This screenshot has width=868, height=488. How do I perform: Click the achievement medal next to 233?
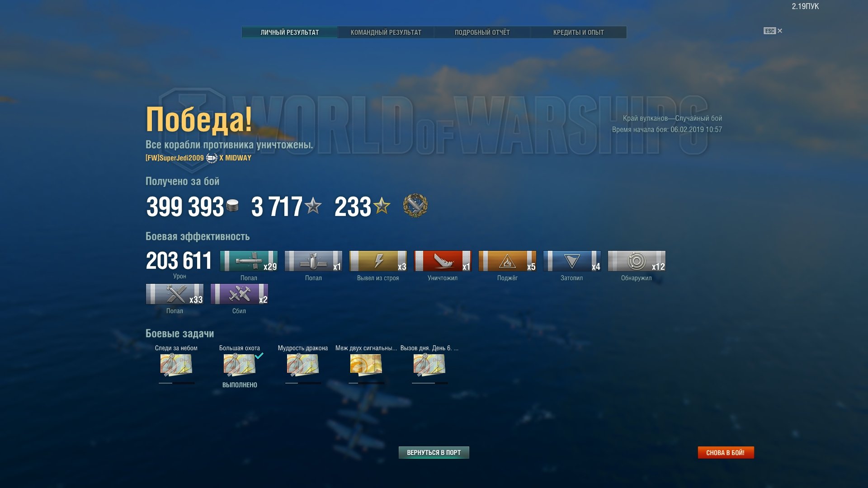tap(415, 206)
